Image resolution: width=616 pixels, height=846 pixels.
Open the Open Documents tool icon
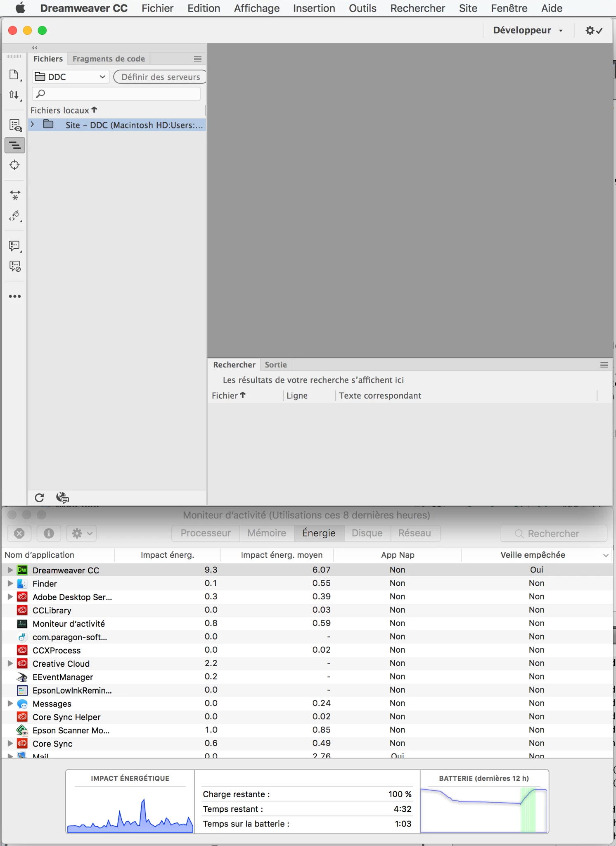pyautogui.click(x=14, y=75)
